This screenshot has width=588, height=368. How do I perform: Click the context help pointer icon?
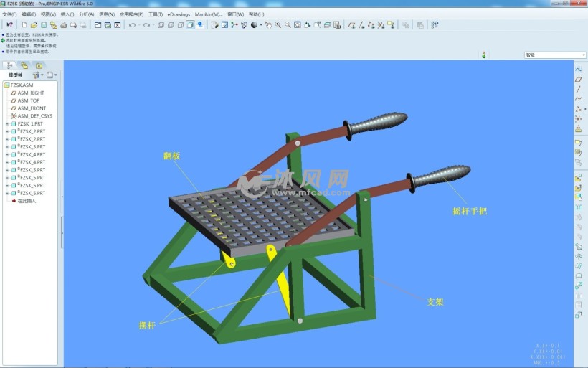click(9, 24)
